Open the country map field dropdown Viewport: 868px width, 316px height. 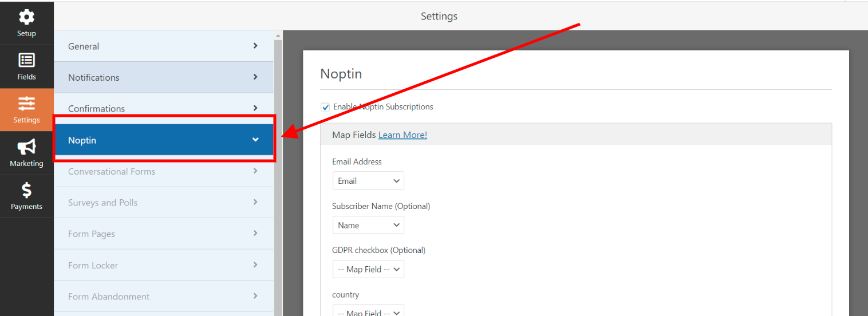368,311
